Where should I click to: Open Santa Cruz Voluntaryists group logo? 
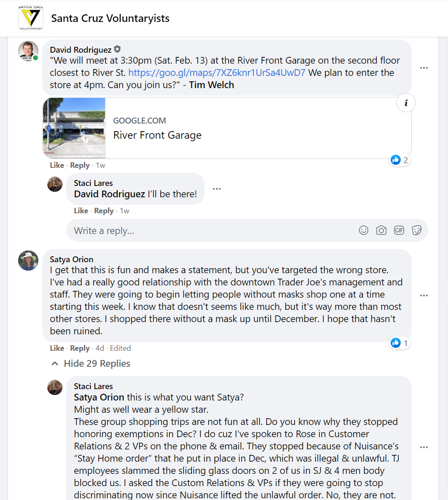(x=31, y=18)
